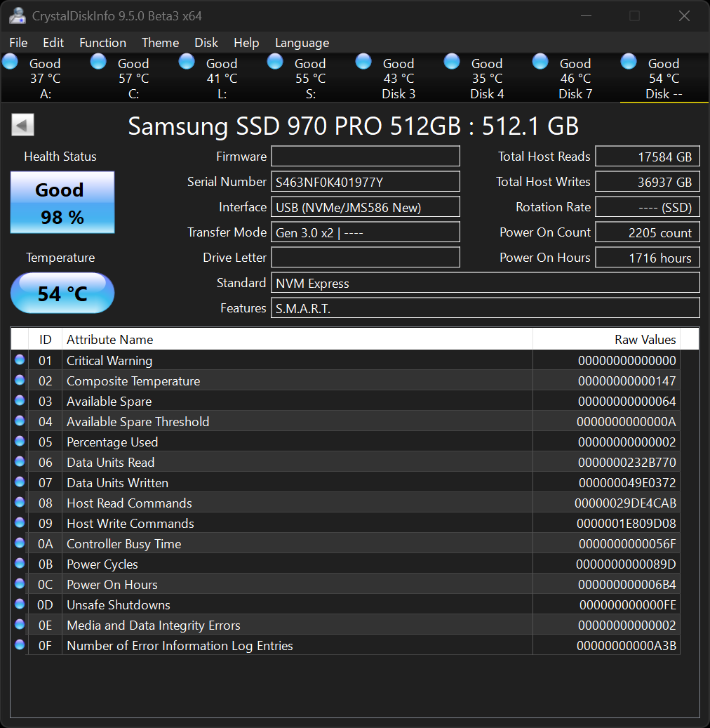Click the CrystalDiskInfo icon in the title bar
This screenshot has width=710, height=728.
(x=16, y=15)
